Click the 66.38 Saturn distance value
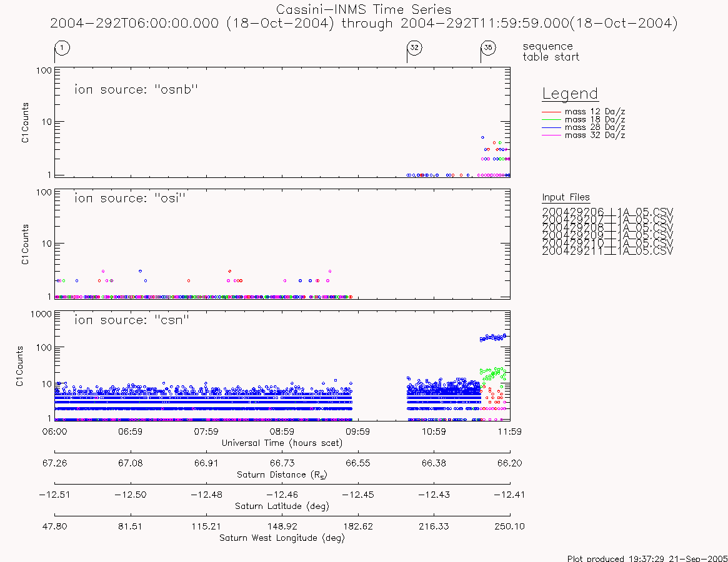 [434, 463]
